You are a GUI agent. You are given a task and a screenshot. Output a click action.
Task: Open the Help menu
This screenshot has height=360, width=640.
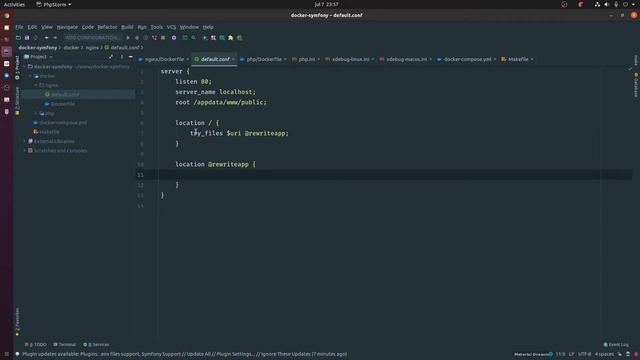pos(208,27)
